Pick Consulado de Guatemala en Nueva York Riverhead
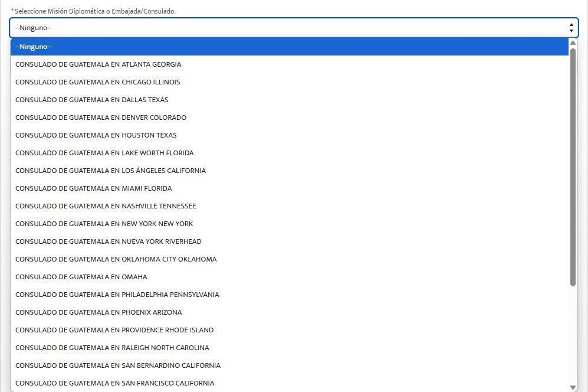588x392 pixels. click(290, 241)
